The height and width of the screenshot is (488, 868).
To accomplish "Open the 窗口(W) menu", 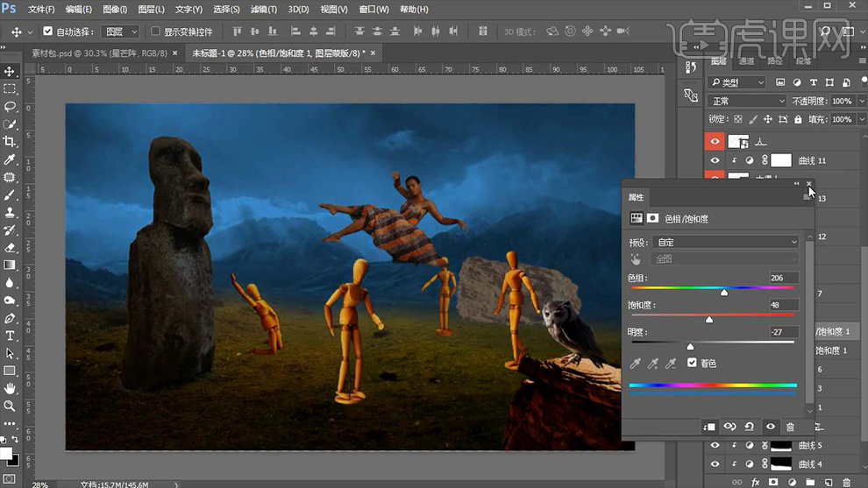I will click(374, 10).
